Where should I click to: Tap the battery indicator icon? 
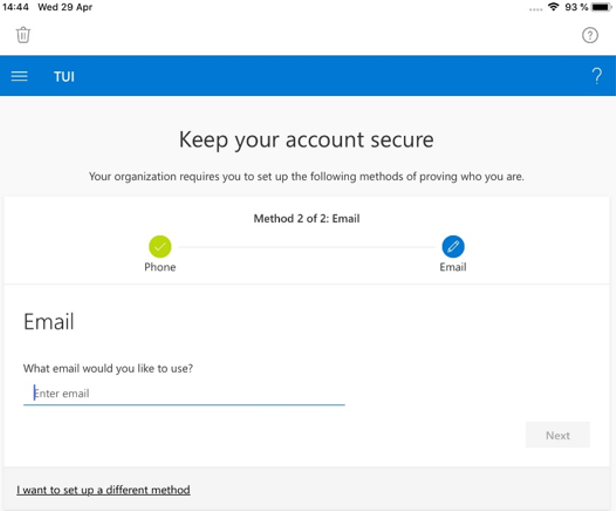[x=602, y=7]
